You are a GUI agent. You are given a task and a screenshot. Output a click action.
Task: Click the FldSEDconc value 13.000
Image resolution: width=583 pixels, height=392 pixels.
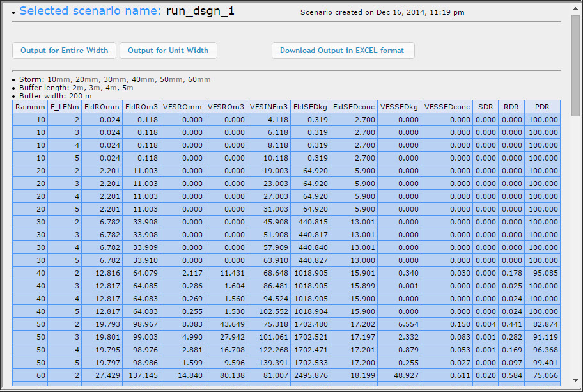pos(354,260)
